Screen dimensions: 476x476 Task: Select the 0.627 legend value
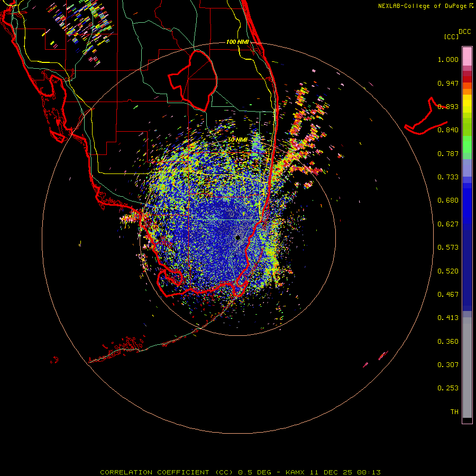tap(448, 224)
